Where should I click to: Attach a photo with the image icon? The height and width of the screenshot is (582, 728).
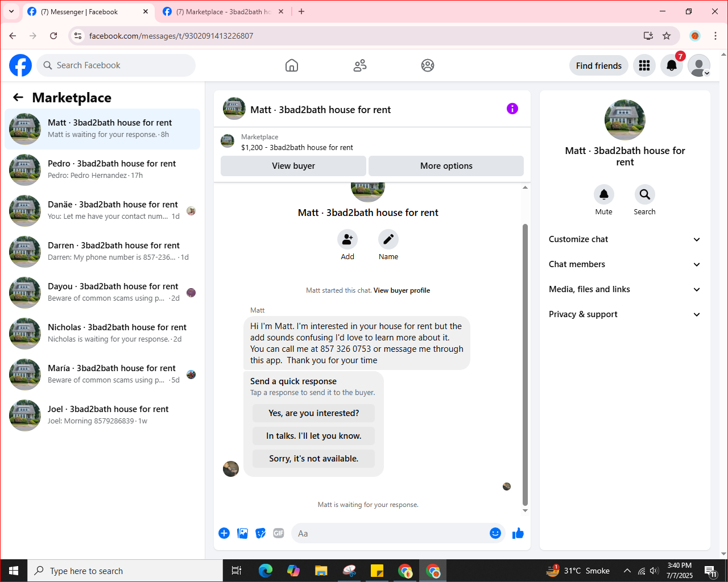pos(242,533)
